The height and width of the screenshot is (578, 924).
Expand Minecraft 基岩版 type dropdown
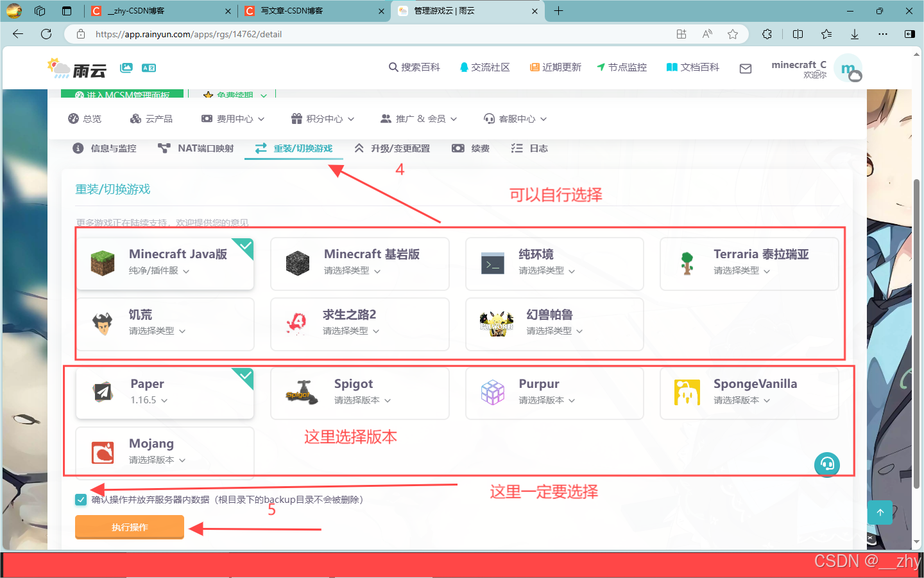(x=352, y=271)
